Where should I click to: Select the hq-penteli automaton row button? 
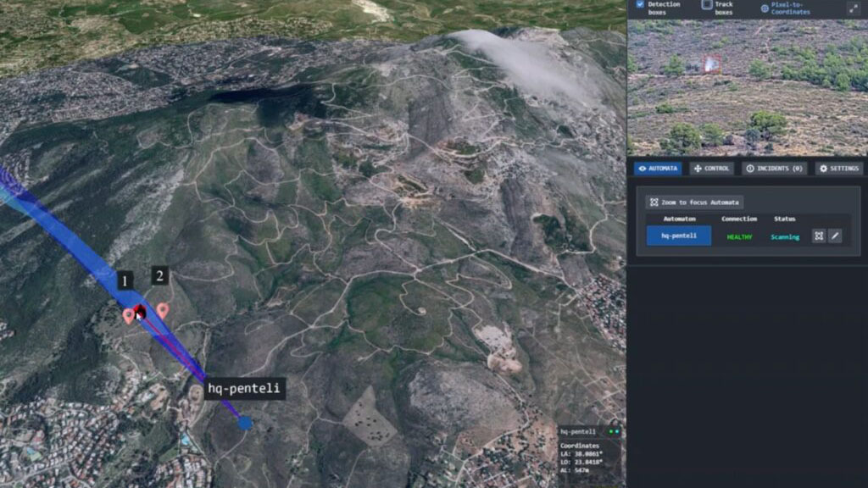679,236
